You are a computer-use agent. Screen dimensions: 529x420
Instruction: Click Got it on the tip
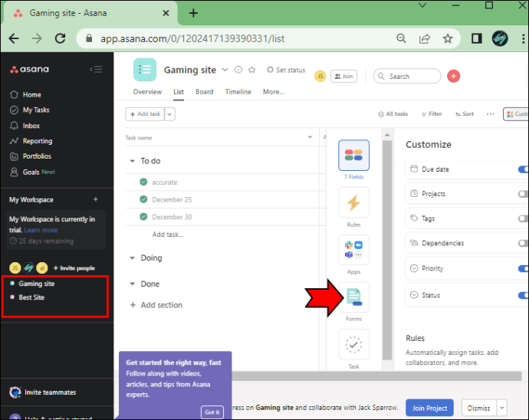[212, 412]
